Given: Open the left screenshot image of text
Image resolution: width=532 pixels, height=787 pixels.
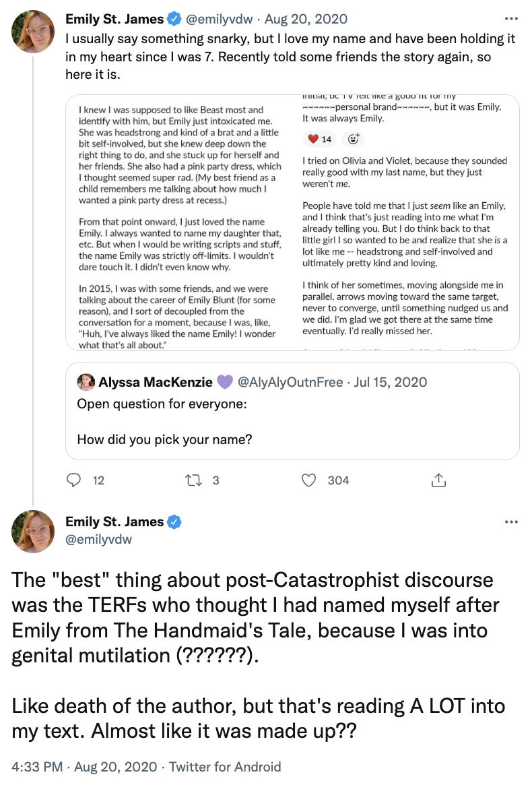Looking at the screenshot, I should pos(180,222).
